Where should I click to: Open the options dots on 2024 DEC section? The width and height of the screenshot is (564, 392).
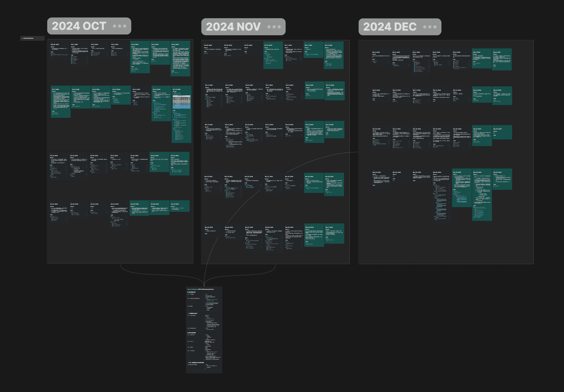tap(430, 27)
